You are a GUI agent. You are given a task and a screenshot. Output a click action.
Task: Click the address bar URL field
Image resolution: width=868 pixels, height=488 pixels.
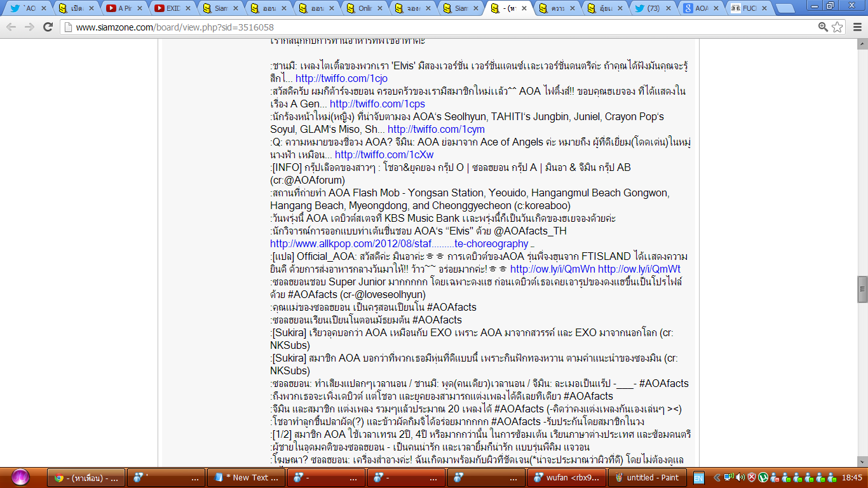438,27
